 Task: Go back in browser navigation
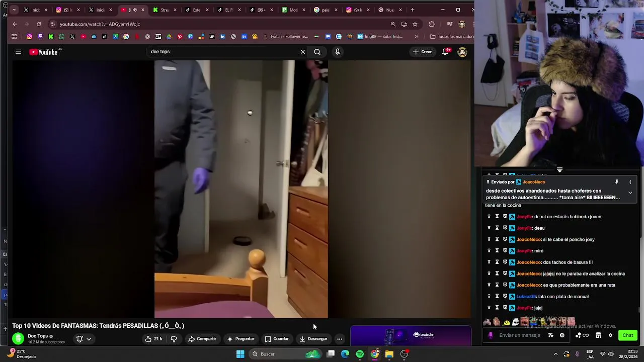[15, 24]
